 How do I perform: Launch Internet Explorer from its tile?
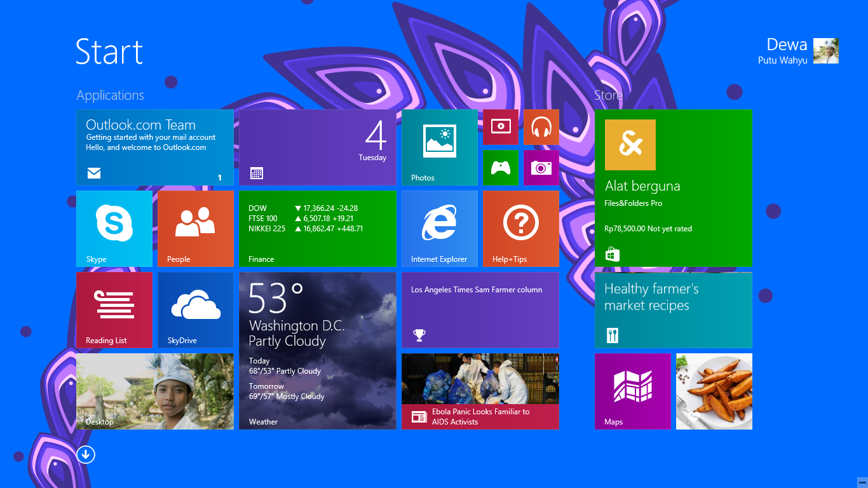click(x=440, y=229)
